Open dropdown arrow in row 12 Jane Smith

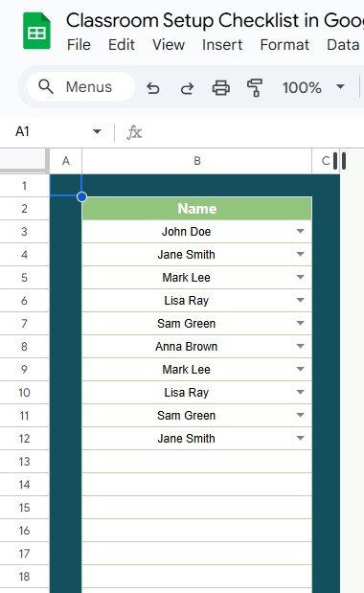pos(301,438)
